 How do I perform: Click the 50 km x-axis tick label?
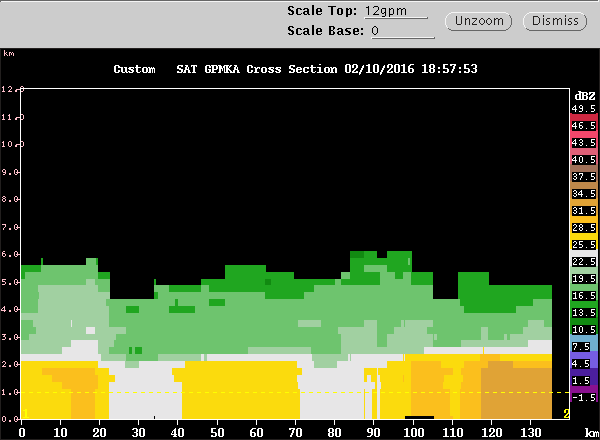(218, 431)
